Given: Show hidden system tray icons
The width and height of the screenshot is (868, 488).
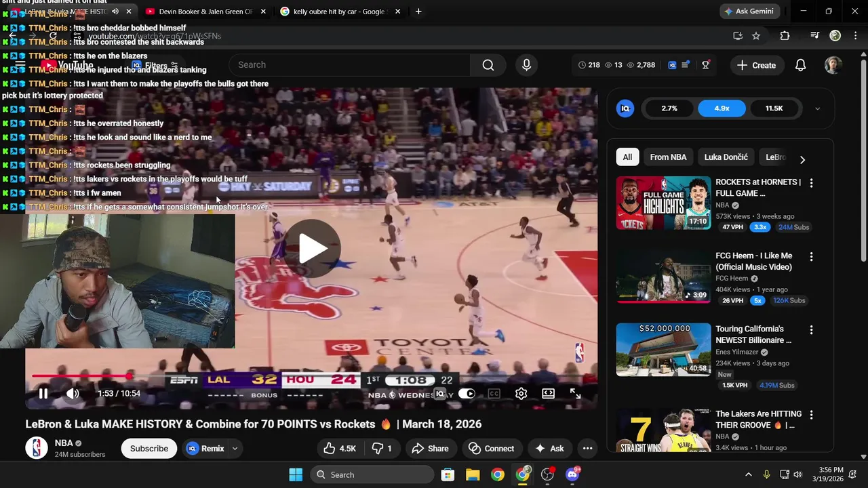Looking at the screenshot, I should pyautogui.click(x=749, y=474).
